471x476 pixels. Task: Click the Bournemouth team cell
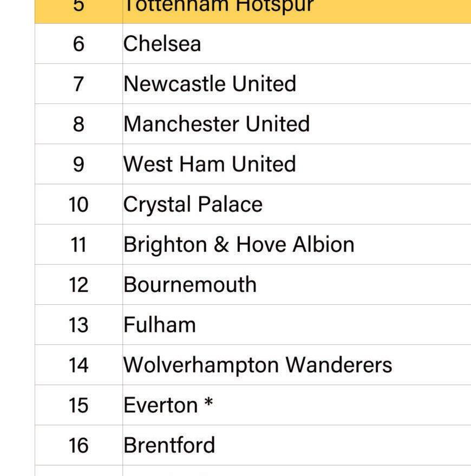point(189,284)
